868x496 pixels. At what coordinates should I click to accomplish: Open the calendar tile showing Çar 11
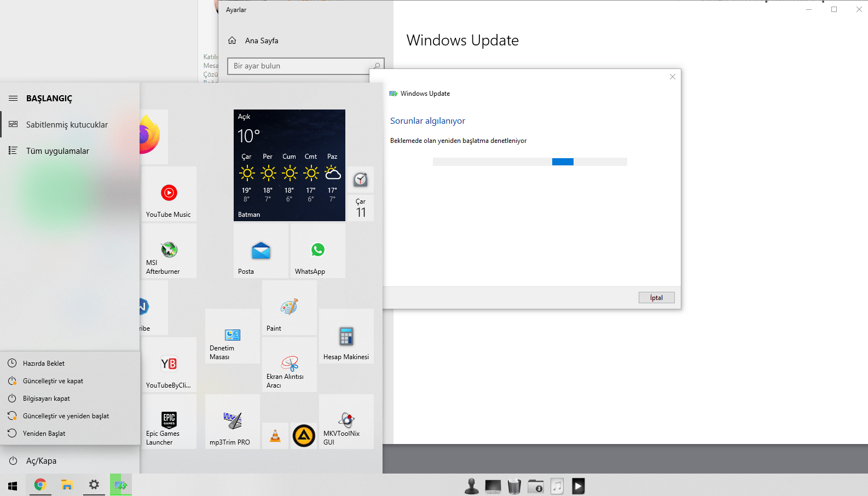[x=361, y=208]
